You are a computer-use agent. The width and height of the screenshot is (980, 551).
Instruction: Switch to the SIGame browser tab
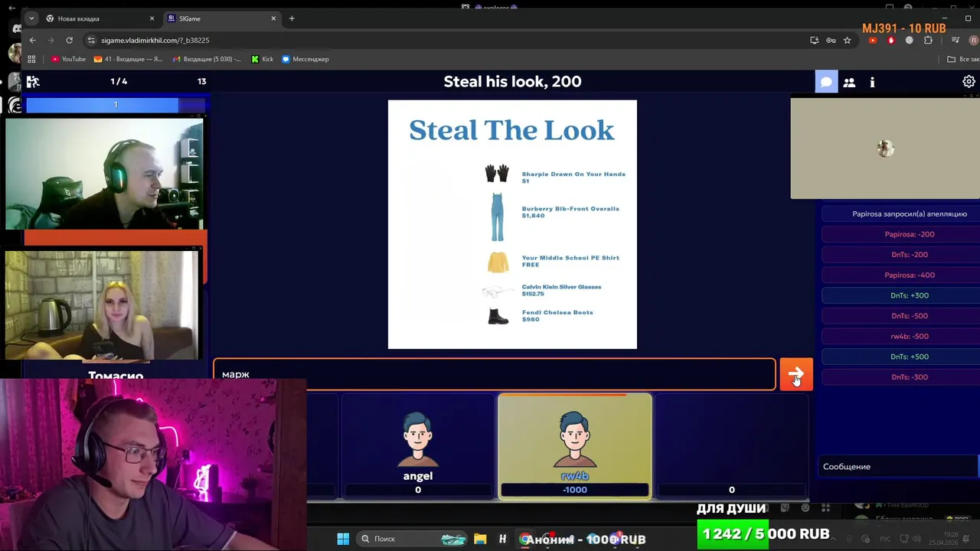222,18
